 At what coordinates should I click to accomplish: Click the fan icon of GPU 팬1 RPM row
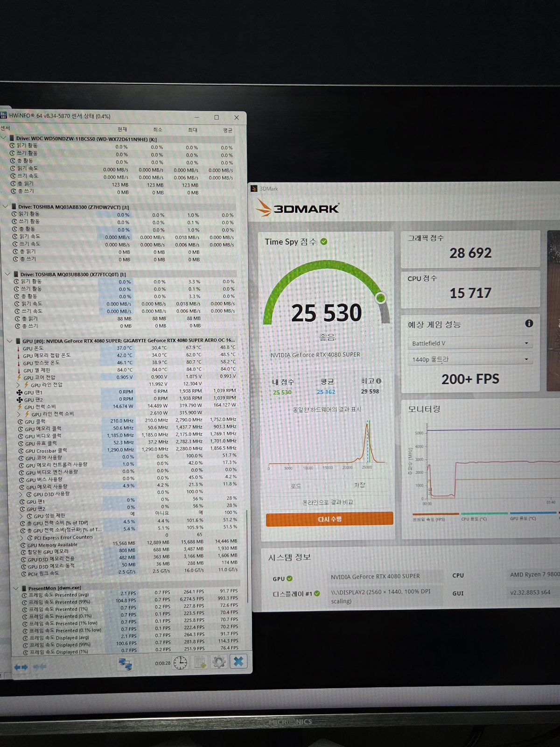coord(20,393)
